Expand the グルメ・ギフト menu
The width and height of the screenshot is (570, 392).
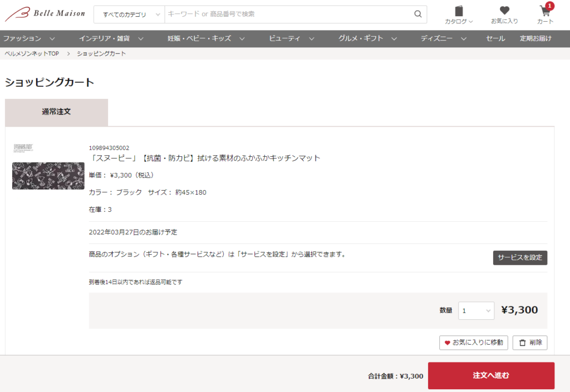[367, 38]
